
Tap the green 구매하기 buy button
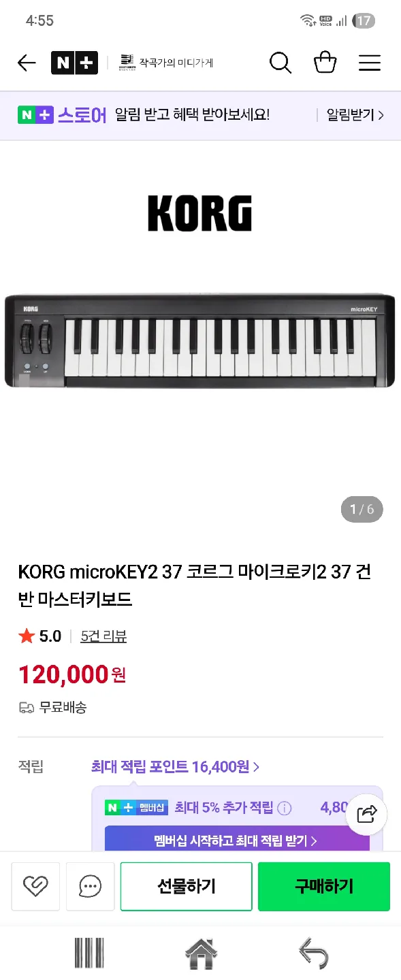coord(324,886)
